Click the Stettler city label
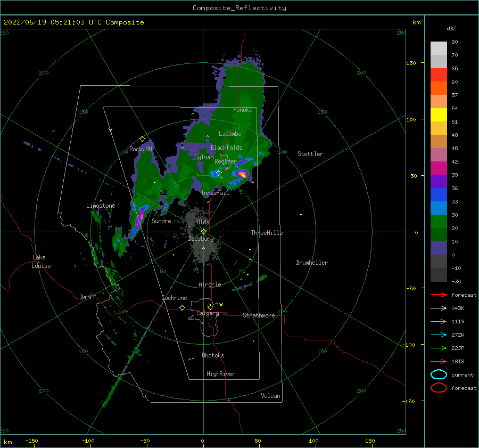 310,154
